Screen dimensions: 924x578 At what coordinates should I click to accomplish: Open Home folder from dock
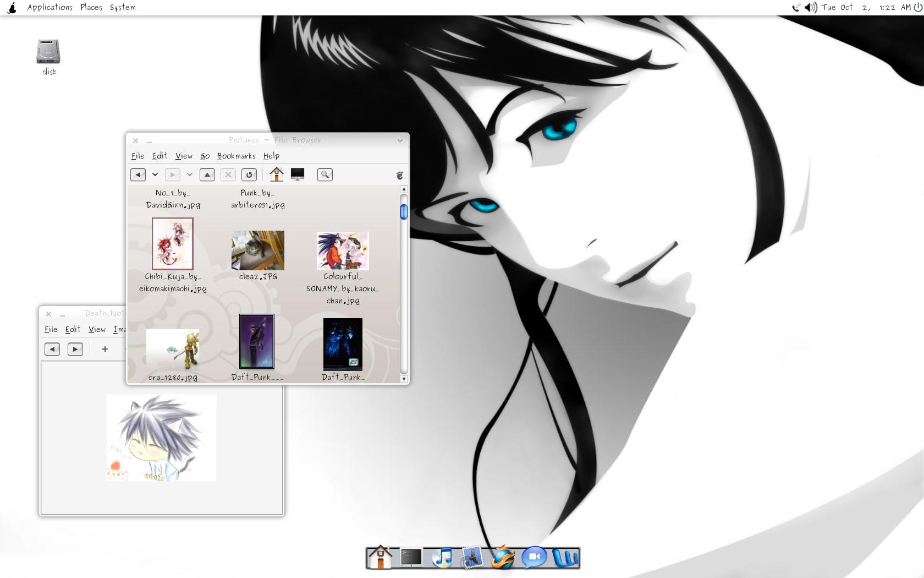click(x=380, y=557)
